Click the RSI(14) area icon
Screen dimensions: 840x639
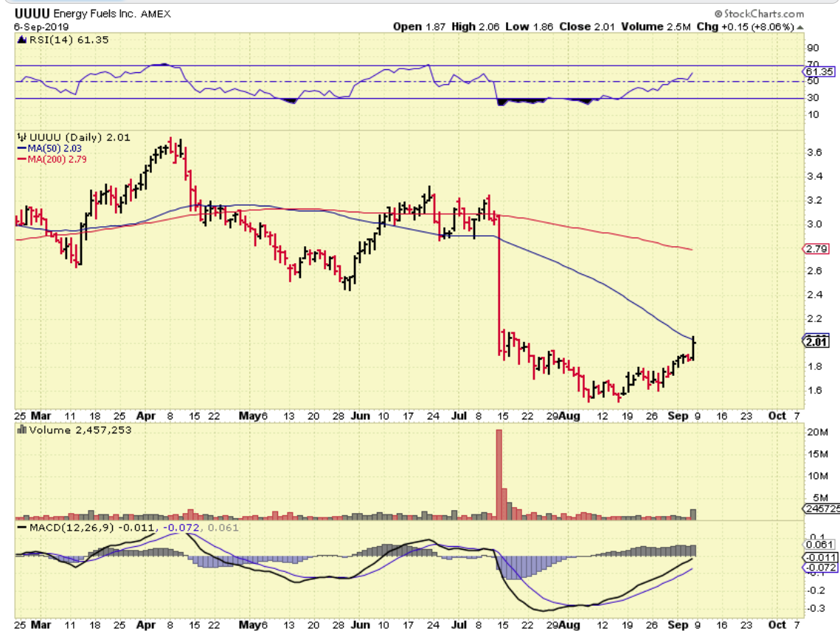pos(22,40)
